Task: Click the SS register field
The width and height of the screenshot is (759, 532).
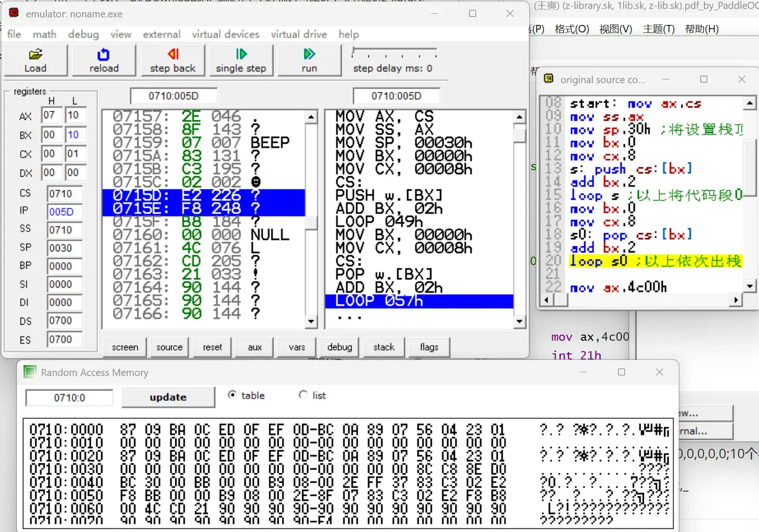Action: coord(64,230)
